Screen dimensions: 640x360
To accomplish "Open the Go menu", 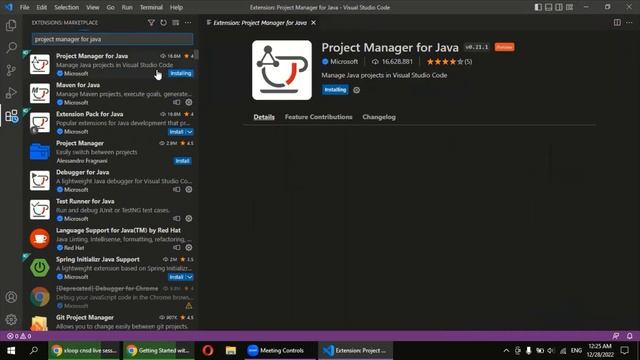I will 110,7.
